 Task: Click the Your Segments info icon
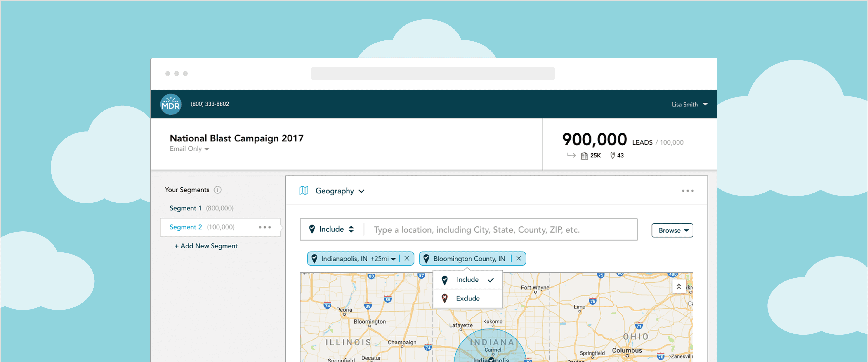pyautogui.click(x=218, y=190)
